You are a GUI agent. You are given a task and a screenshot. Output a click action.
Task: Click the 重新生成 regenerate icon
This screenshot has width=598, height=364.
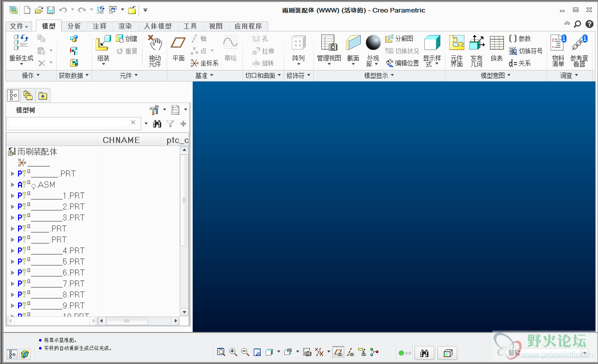pyautogui.click(x=21, y=42)
